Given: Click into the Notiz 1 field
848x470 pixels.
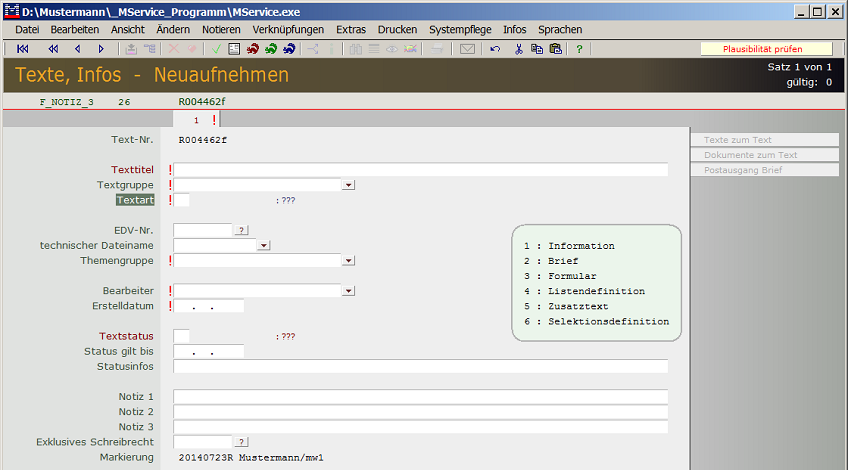Looking at the screenshot, I should click(x=420, y=397).
